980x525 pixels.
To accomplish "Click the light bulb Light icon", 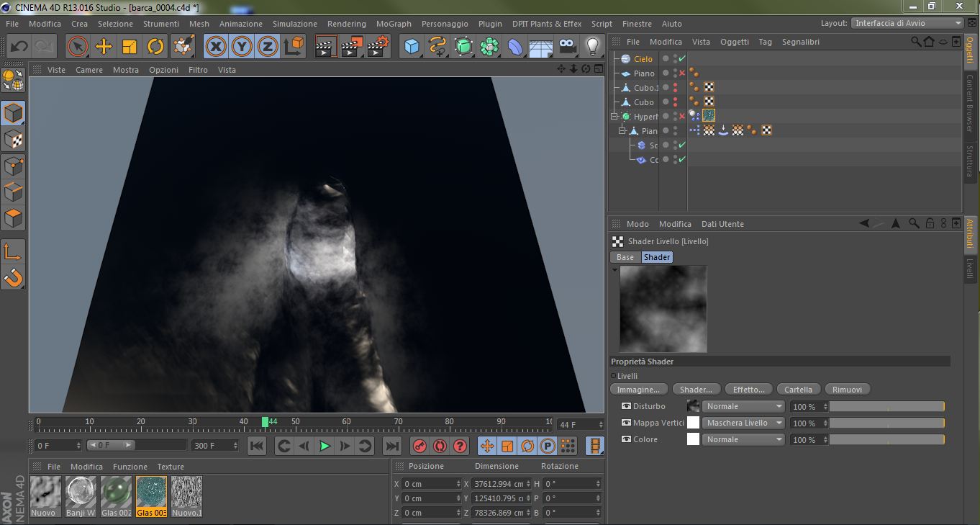I will pos(592,47).
